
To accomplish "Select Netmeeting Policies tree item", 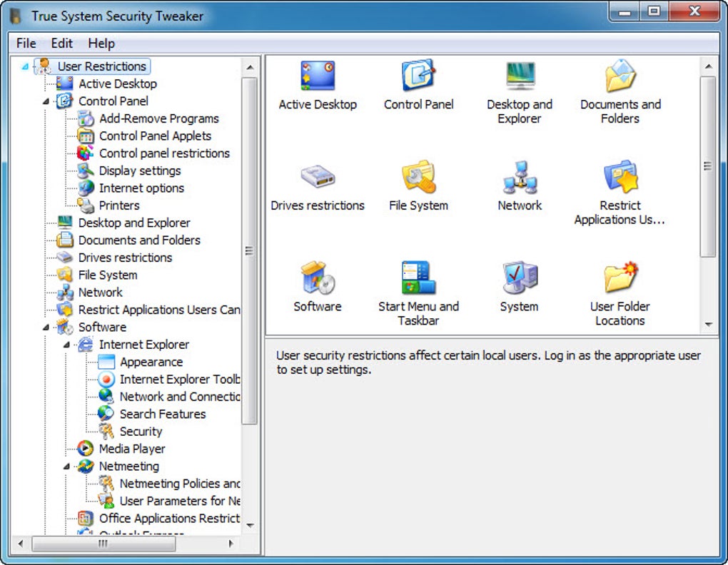I will pos(180,484).
